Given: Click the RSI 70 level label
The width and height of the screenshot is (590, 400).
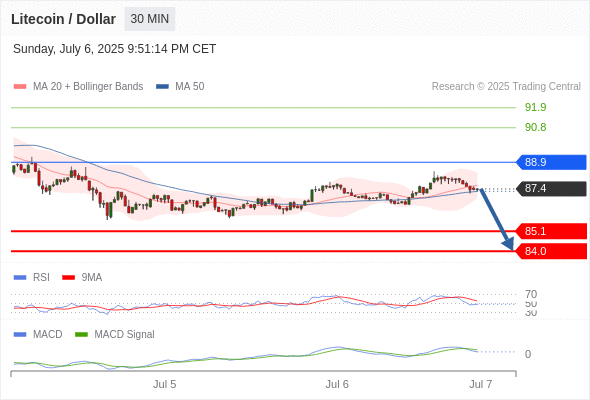Looking at the screenshot, I should pyautogui.click(x=531, y=294).
